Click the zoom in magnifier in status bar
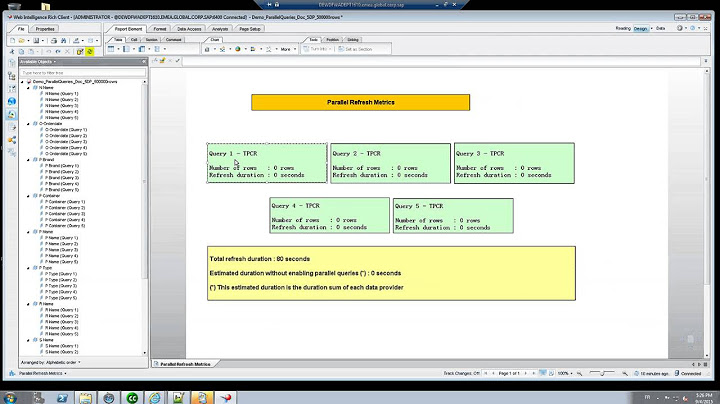720x404 pixels. point(624,374)
